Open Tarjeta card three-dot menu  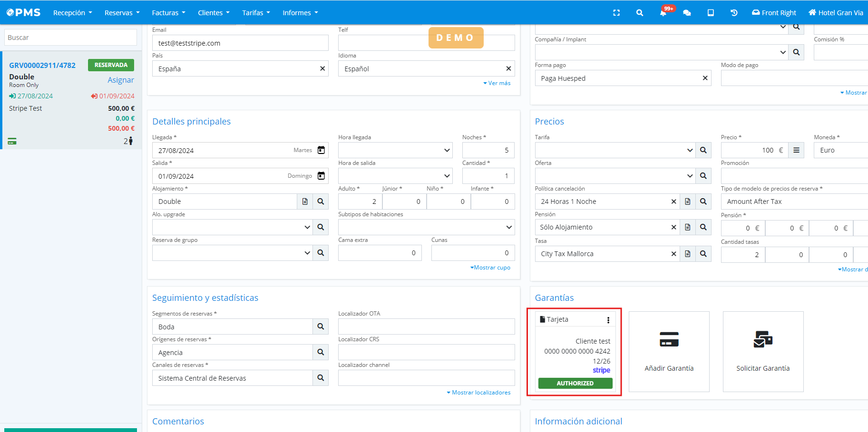pyautogui.click(x=608, y=320)
